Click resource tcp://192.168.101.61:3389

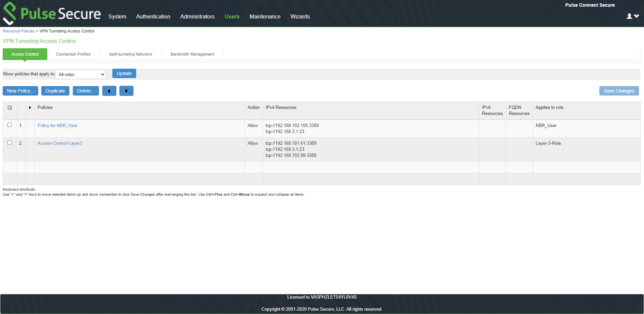tap(291, 143)
